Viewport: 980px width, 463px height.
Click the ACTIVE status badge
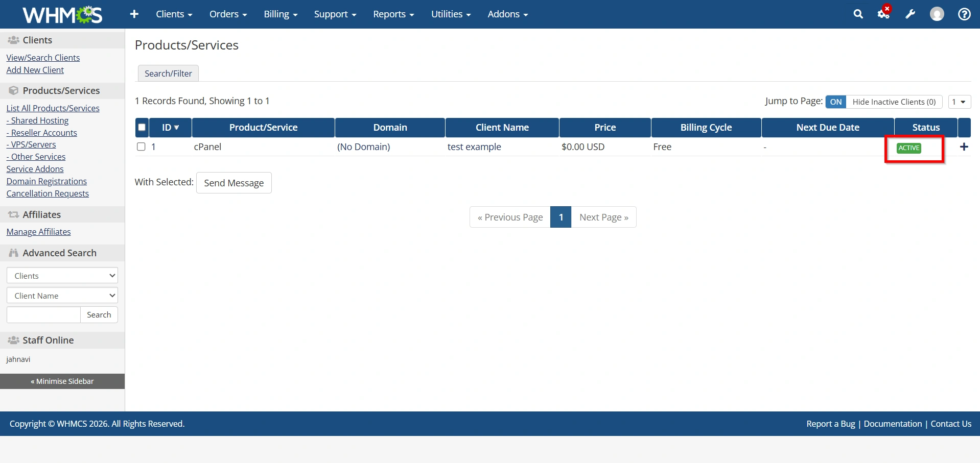pyautogui.click(x=908, y=148)
